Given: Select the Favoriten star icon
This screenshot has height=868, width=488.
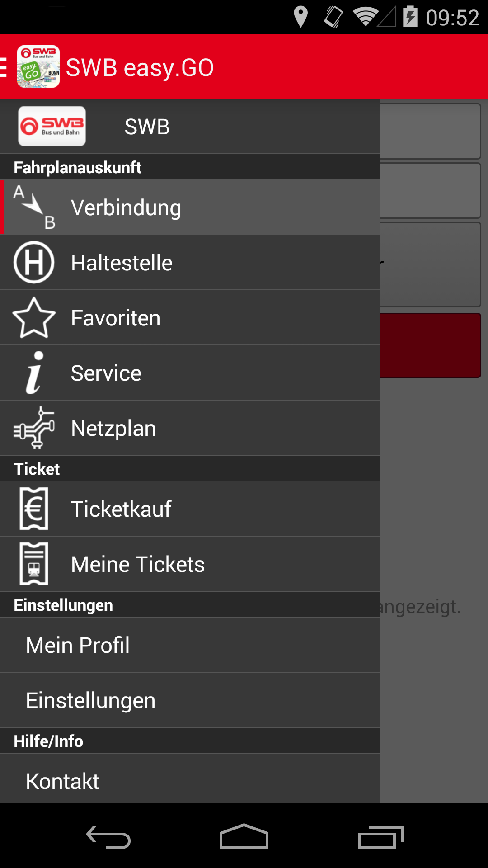Looking at the screenshot, I should click(34, 317).
